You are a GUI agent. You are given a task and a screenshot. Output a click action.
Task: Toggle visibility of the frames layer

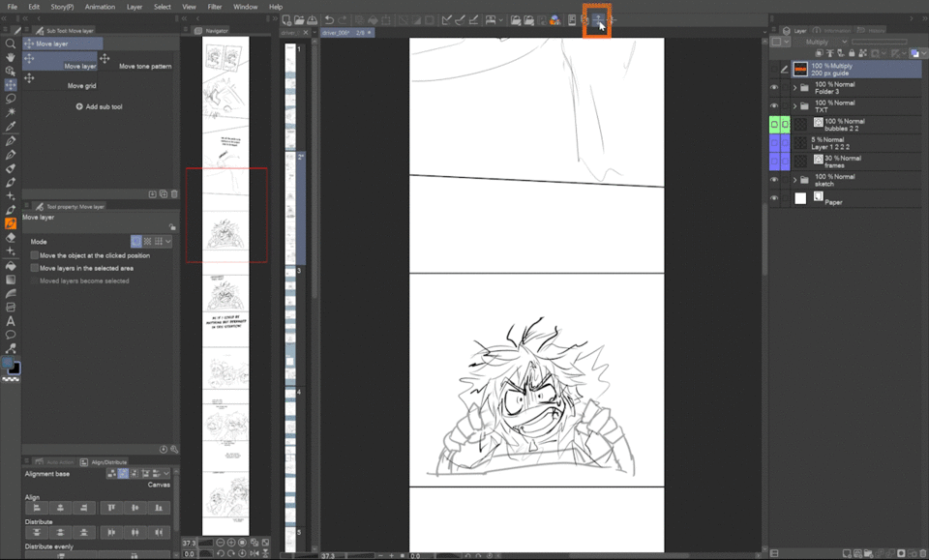coord(774,161)
